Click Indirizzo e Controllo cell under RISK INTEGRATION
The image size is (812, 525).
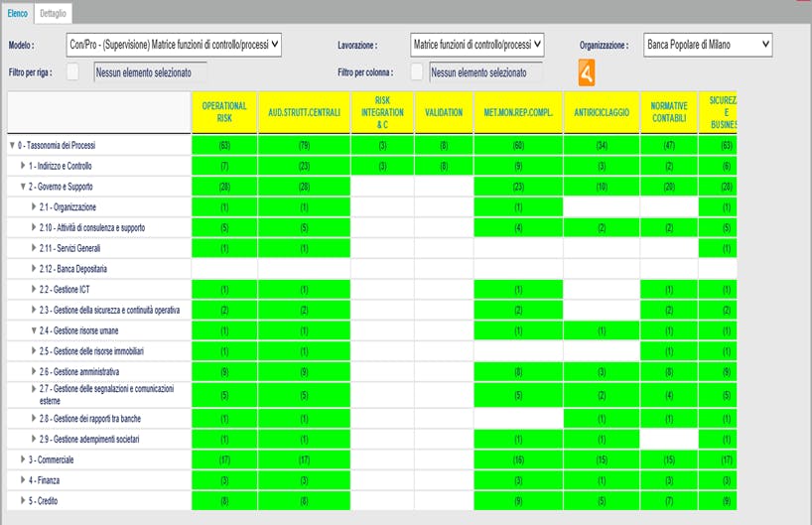[382, 166]
